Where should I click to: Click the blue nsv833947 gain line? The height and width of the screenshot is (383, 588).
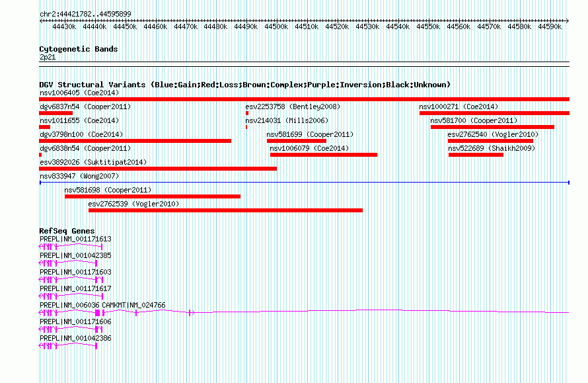tap(304, 183)
